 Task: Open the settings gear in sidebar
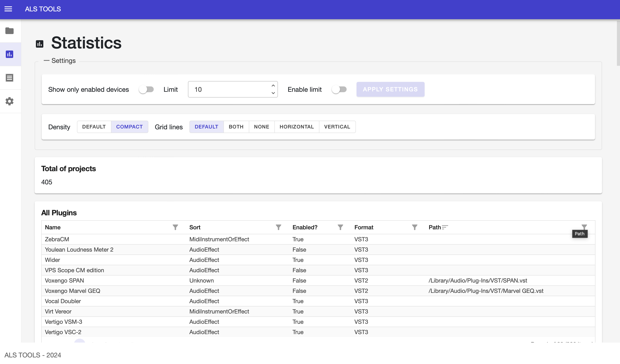[10, 101]
